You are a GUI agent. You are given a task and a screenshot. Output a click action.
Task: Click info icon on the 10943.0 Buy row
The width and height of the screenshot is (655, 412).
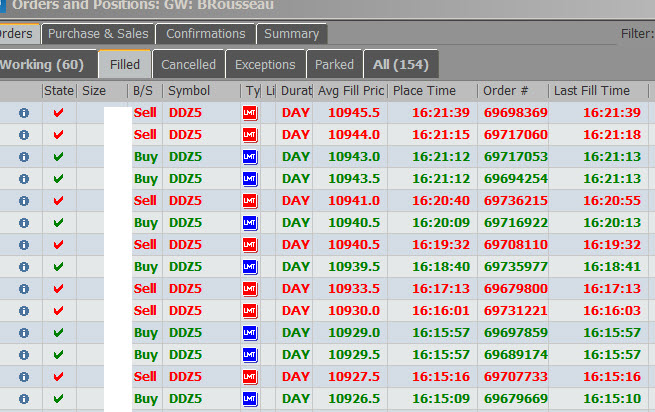click(23, 157)
